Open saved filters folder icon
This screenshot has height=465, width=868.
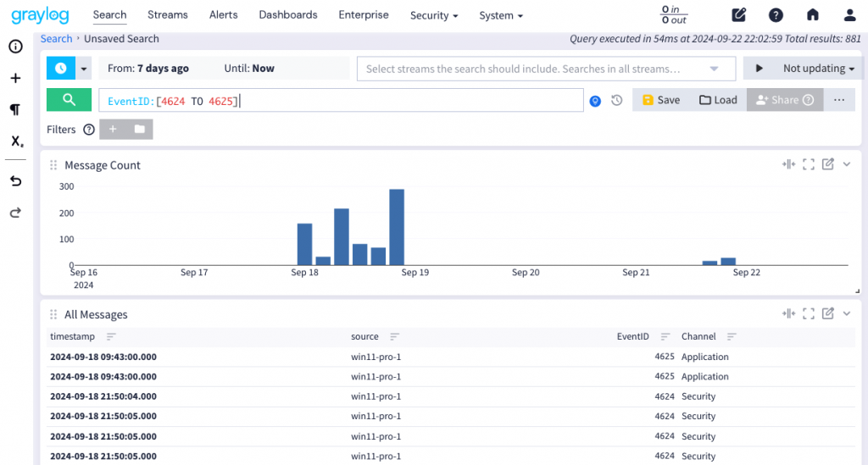coord(140,129)
